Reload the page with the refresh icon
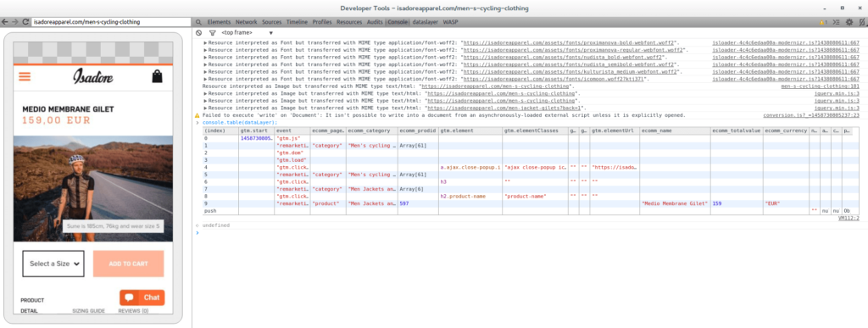 pyautogui.click(x=25, y=22)
